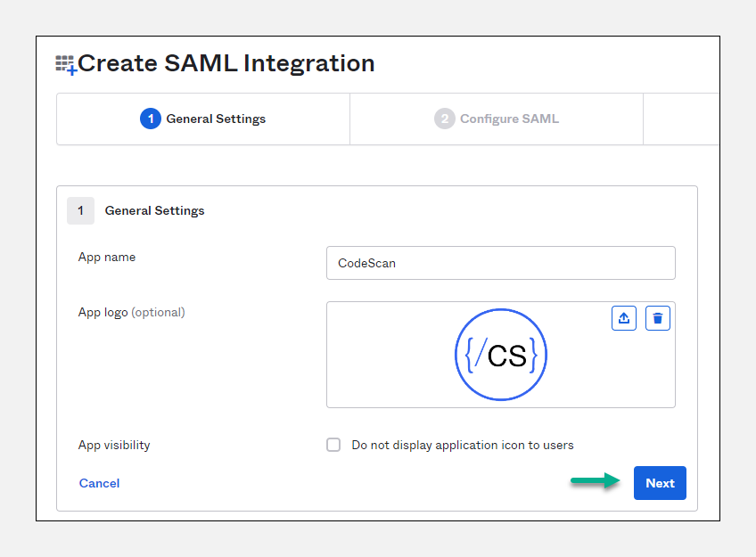The image size is (756, 557).
Task: Click the 'Do not display application icon' label
Action: click(462, 445)
